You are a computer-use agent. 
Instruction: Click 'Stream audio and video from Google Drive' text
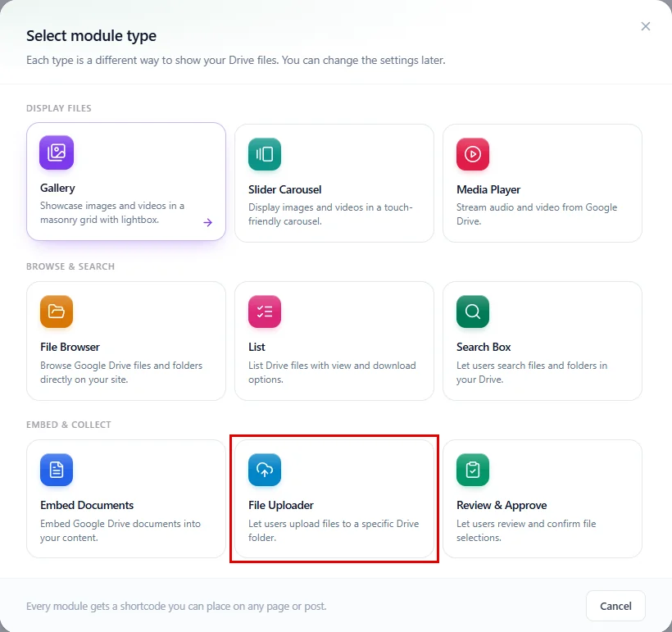[537, 215]
